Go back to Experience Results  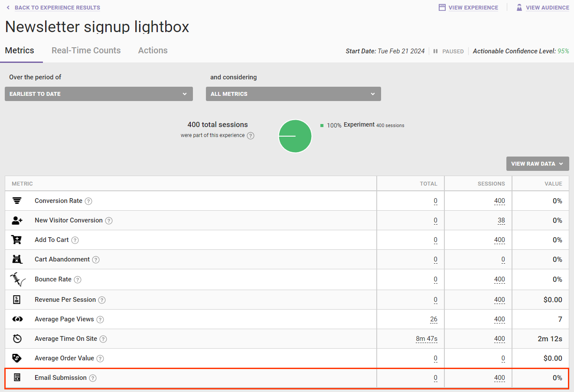pyautogui.click(x=57, y=7)
